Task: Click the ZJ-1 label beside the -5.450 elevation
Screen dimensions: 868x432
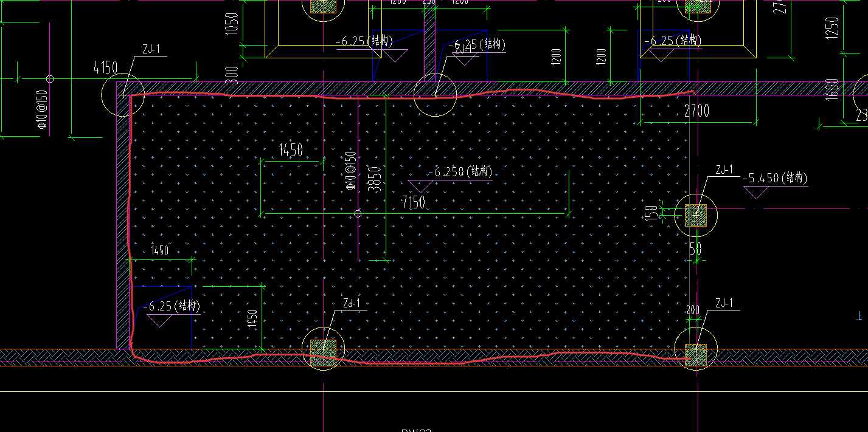Action: click(724, 170)
